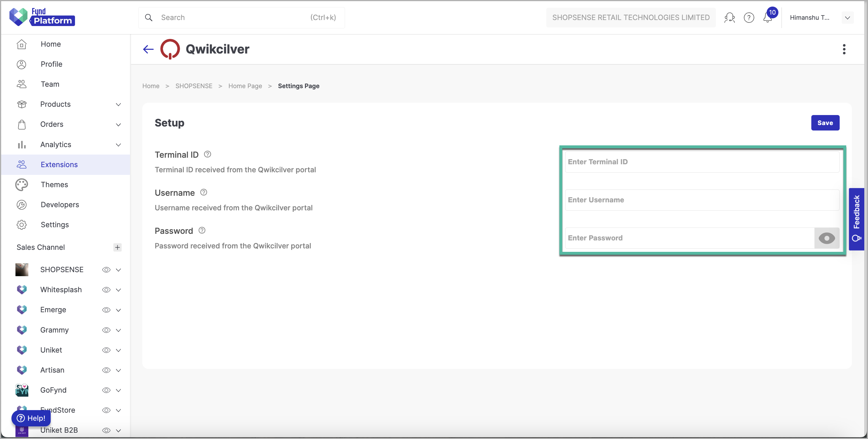Expand the Orders menu chevron

(x=118, y=125)
